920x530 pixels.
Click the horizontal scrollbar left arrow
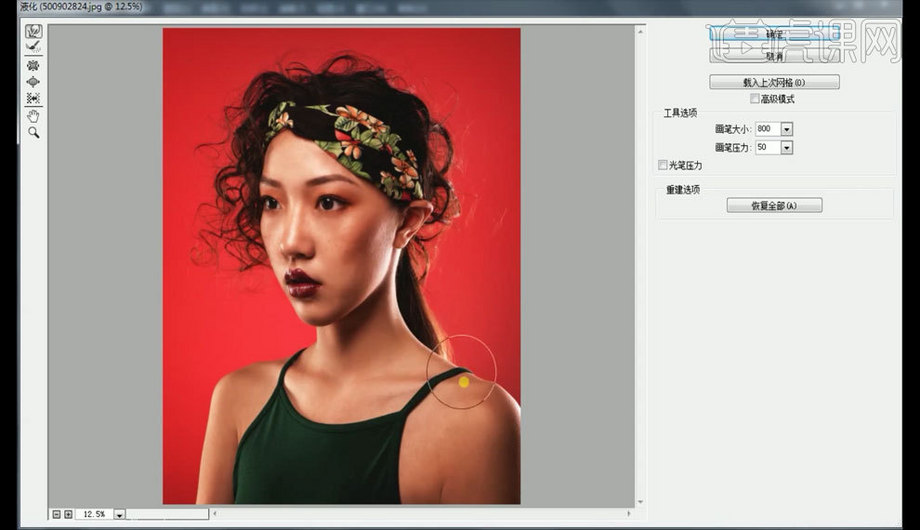pos(215,514)
